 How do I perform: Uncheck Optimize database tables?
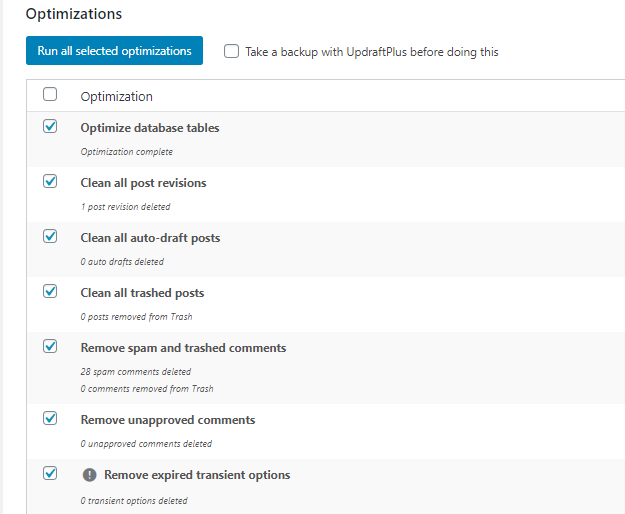[x=50, y=126]
